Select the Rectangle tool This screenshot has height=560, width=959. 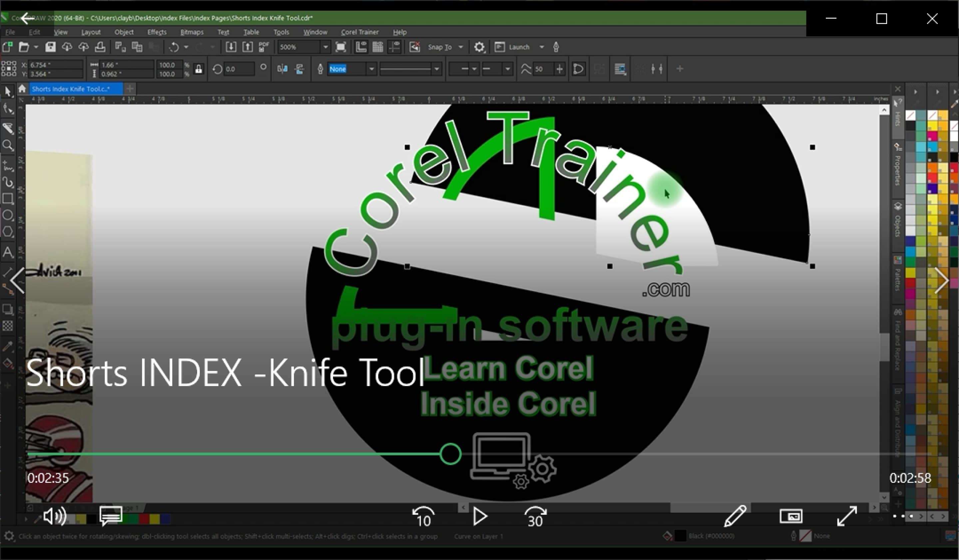coord(8,199)
